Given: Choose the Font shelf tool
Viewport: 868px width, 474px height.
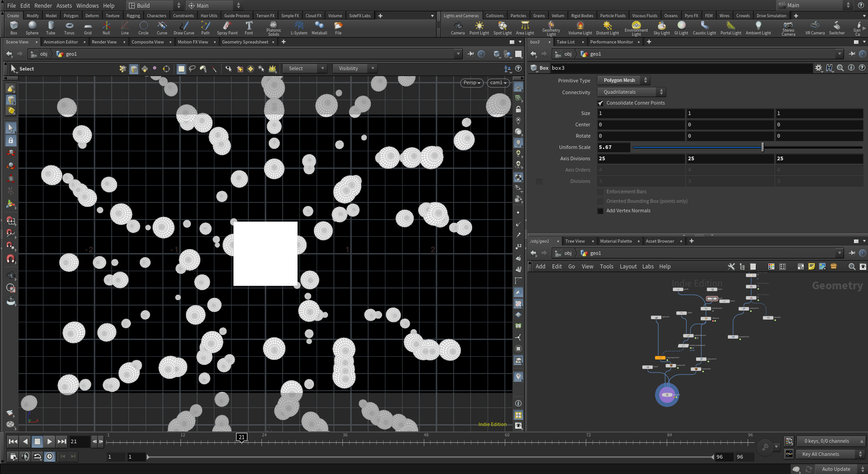Looking at the screenshot, I should click(x=249, y=28).
